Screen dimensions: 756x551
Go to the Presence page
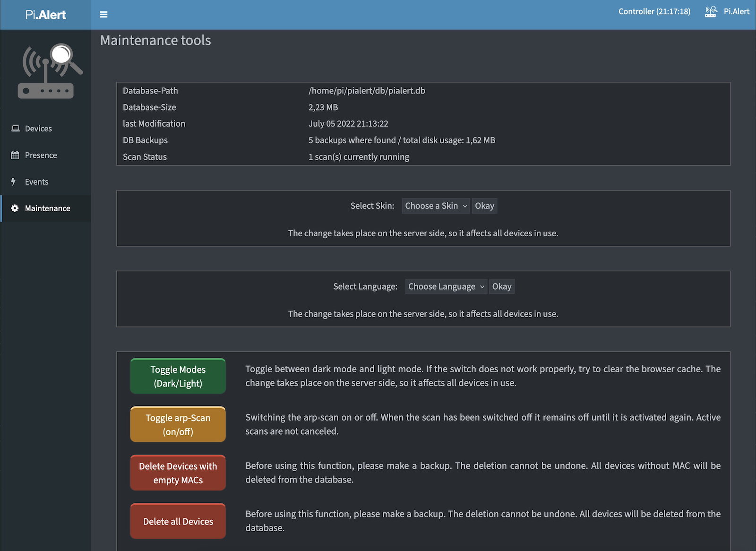[x=41, y=155]
